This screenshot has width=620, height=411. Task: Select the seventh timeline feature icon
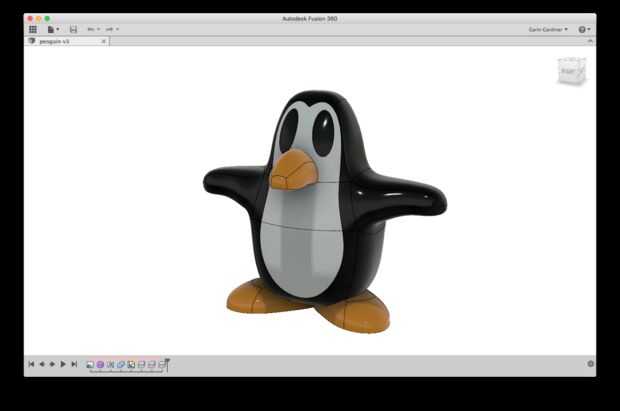[x=151, y=365]
